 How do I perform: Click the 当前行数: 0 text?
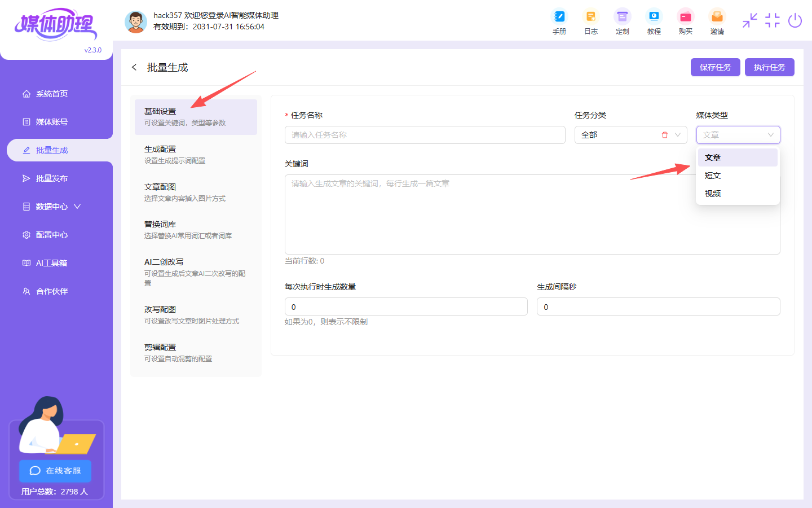tap(304, 261)
